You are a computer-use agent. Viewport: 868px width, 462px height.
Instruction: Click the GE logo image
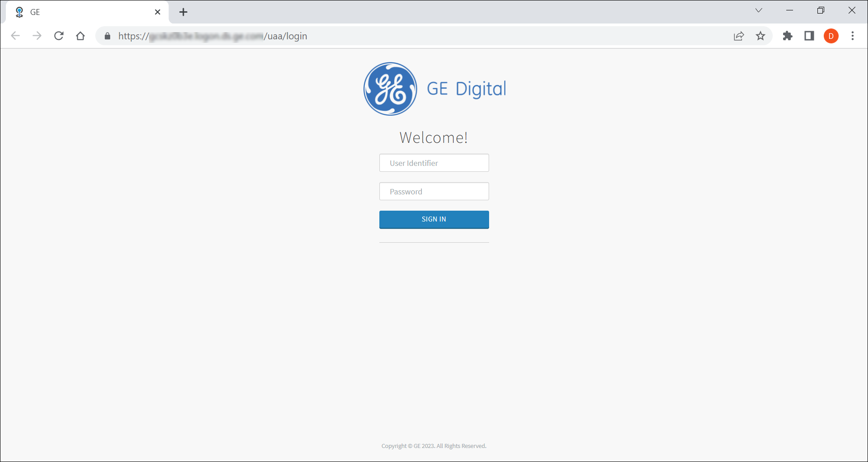coord(390,89)
